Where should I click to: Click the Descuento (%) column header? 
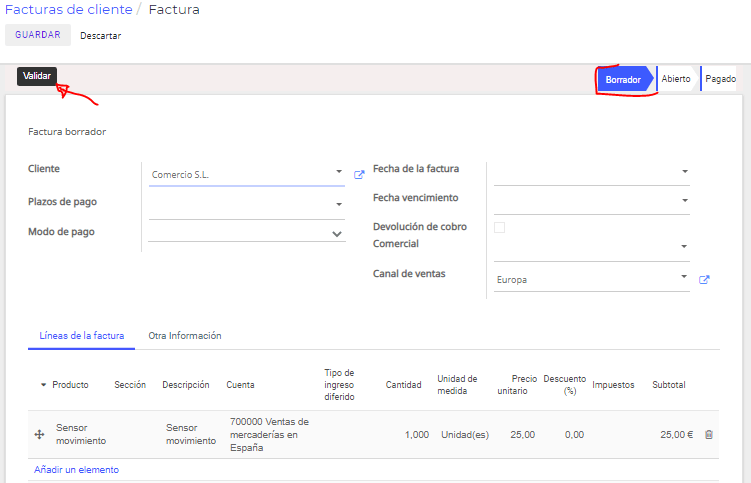click(x=565, y=385)
